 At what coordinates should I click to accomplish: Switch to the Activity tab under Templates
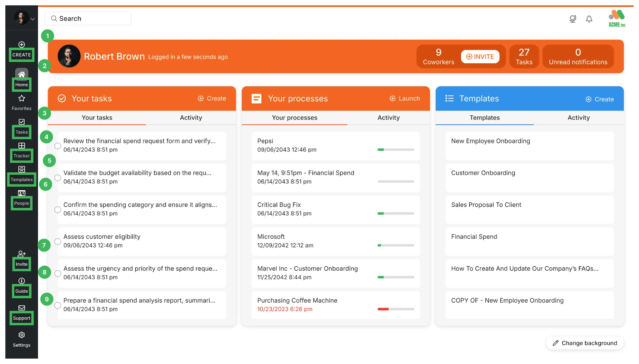578,118
